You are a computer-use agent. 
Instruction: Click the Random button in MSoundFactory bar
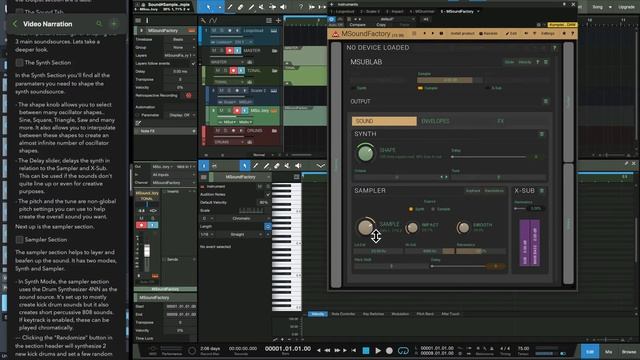[488, 34]
